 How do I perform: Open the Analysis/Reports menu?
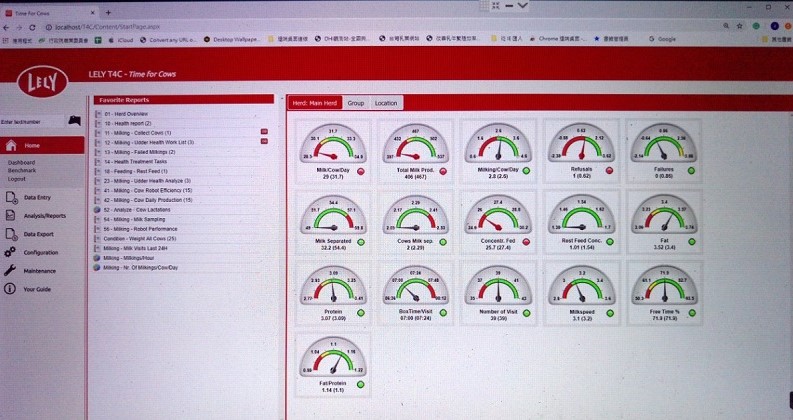(x=45, y=216)
